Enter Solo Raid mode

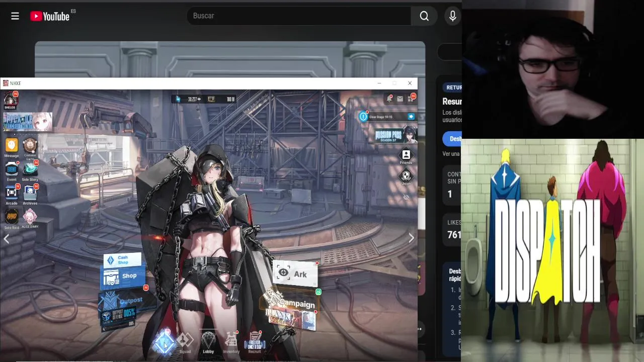click(x=12, y=219)
